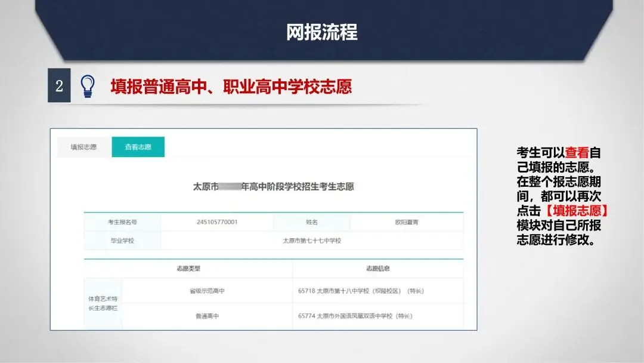
Task: Switch to the 填报志愿 tab
Action: point(84,147)
